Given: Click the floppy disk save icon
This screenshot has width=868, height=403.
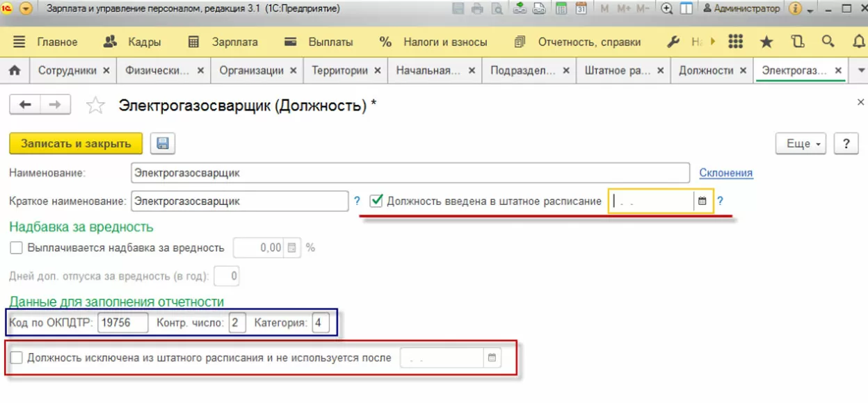Looking at the screenshot, I should (163, 144).
